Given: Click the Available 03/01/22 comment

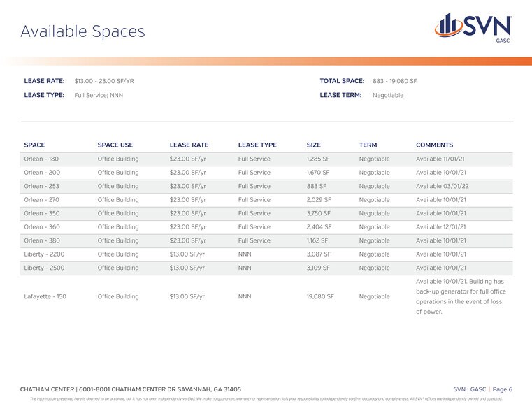Looking at the screenshot, I should click(x=441, y=186).
